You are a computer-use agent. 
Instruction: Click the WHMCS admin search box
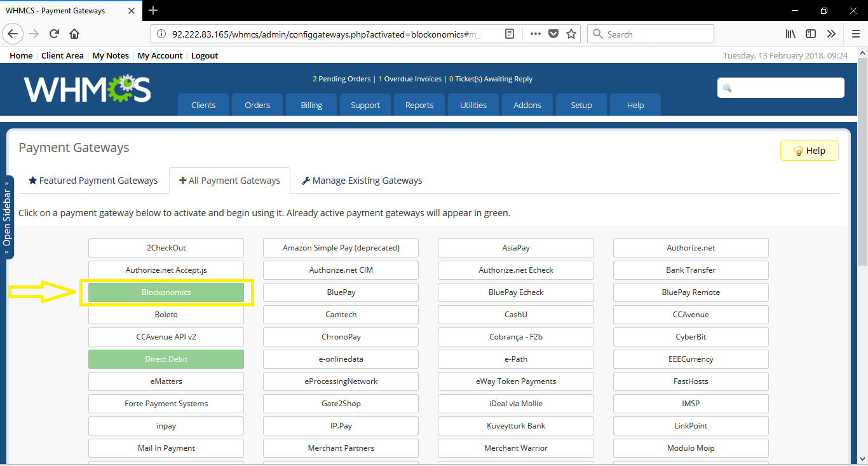tap(781, 88)
